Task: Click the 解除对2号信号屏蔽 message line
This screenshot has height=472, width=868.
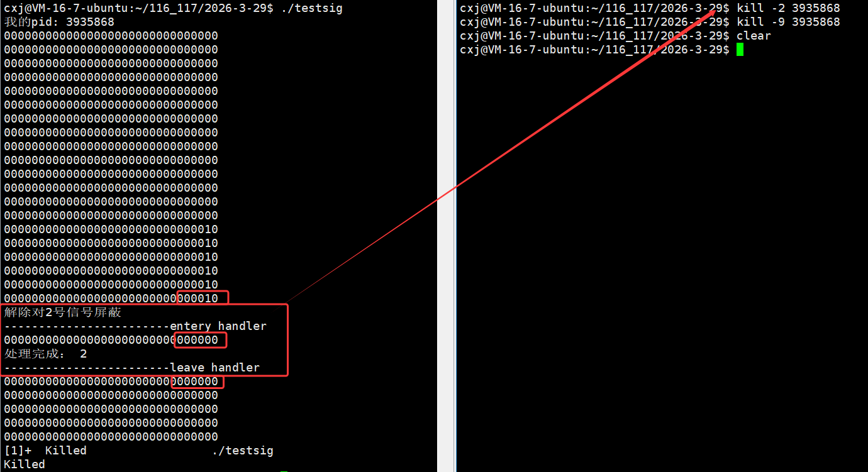Action: pos(63,312)
